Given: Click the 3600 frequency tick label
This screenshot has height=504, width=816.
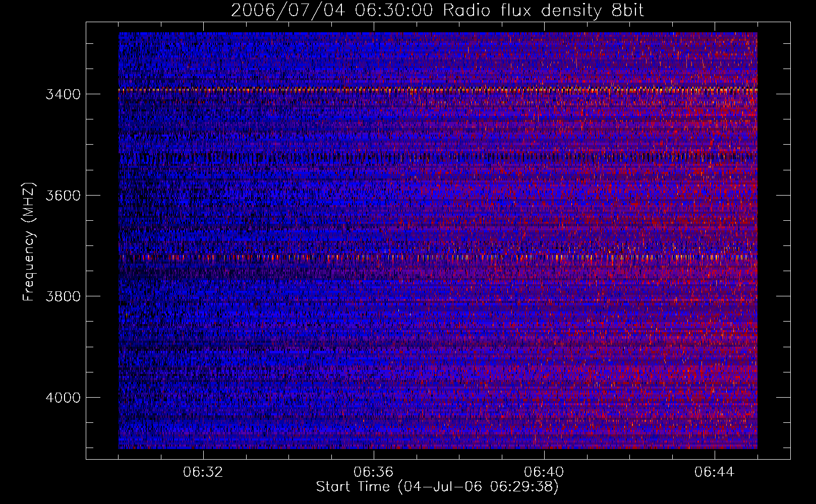Looking at the screenshot, I should pyautogui.click(x=63, y=196).
